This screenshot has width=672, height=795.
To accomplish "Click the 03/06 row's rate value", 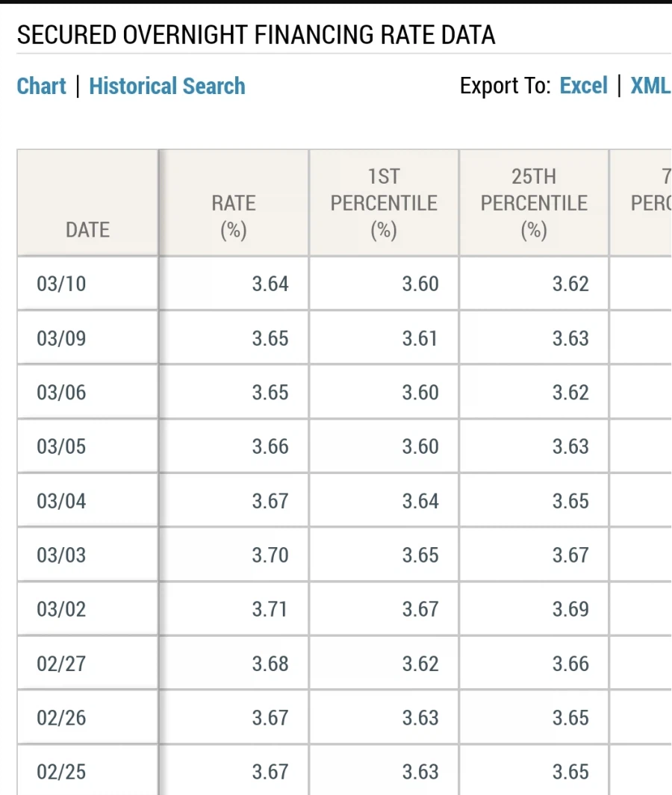I will (x=270, y=393).
